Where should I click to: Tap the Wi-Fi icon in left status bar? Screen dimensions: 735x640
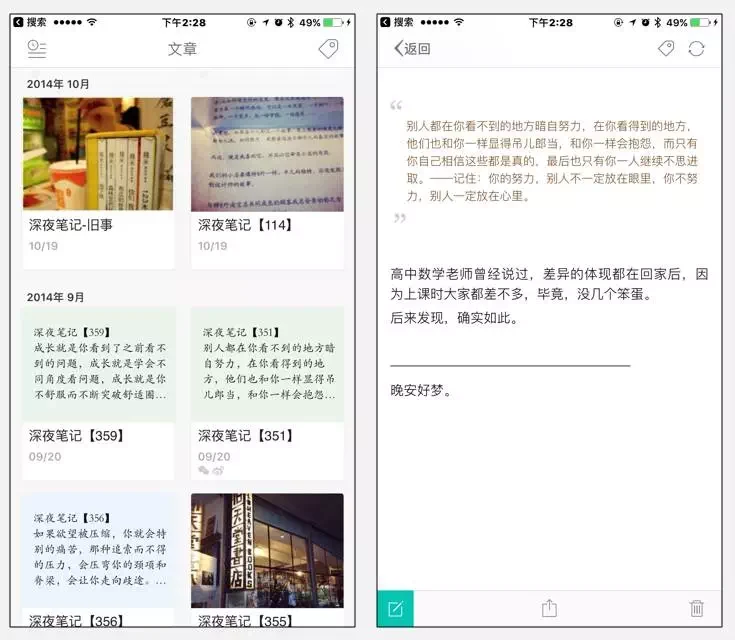[x=92, y=22]
